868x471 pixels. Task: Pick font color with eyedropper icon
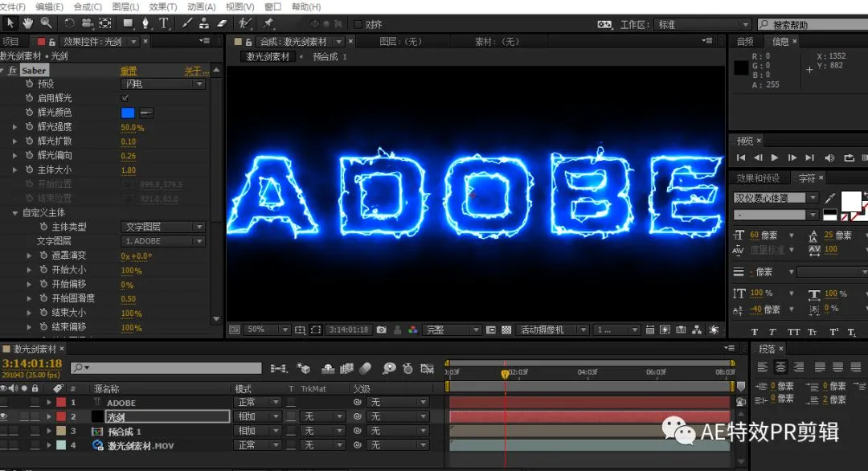829,199
